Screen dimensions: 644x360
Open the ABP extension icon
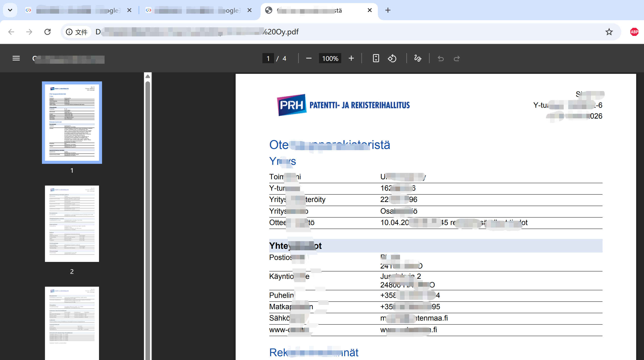click(x=634, y=32)
